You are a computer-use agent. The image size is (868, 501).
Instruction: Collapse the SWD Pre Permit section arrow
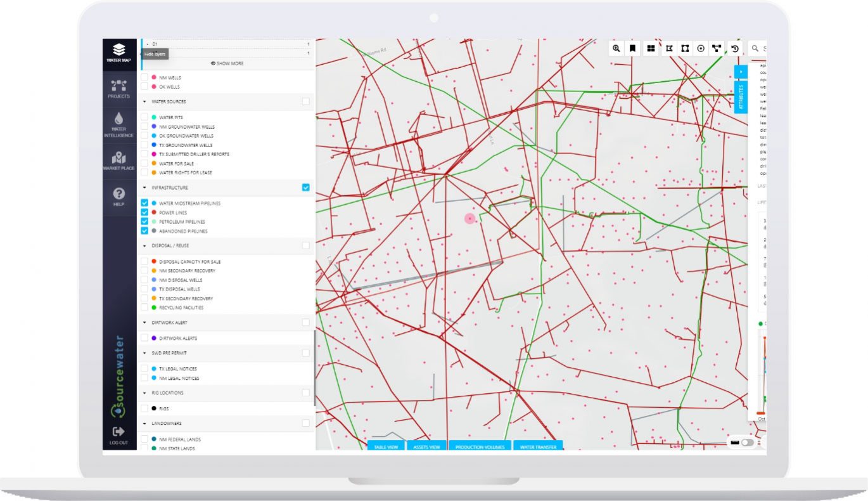[x=144, y=353]
